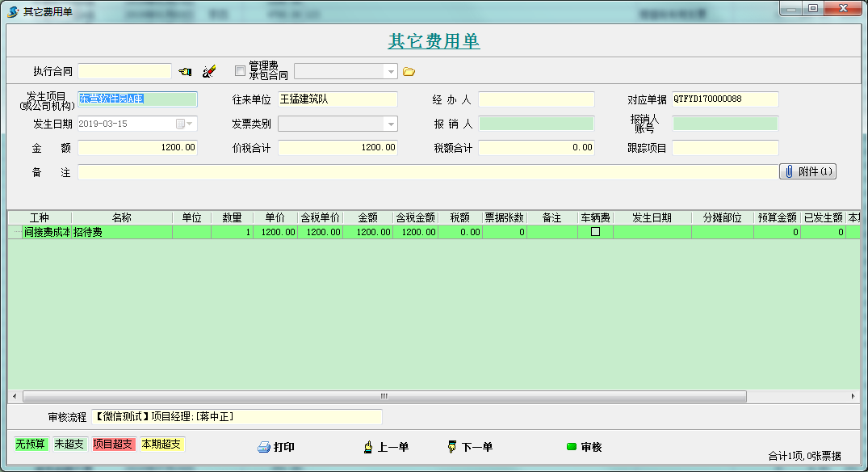The image size is (868, 472).
Task: Click the 含税单价 column header
Action: coord(320,217)
